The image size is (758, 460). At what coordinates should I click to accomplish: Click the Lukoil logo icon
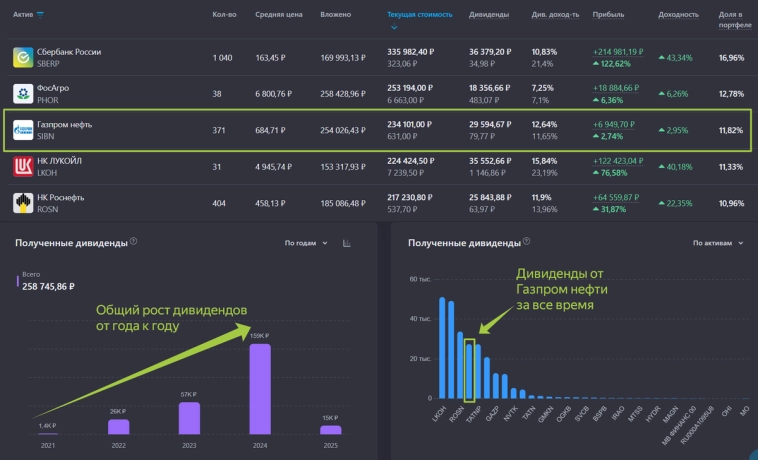tap(23, 166)
